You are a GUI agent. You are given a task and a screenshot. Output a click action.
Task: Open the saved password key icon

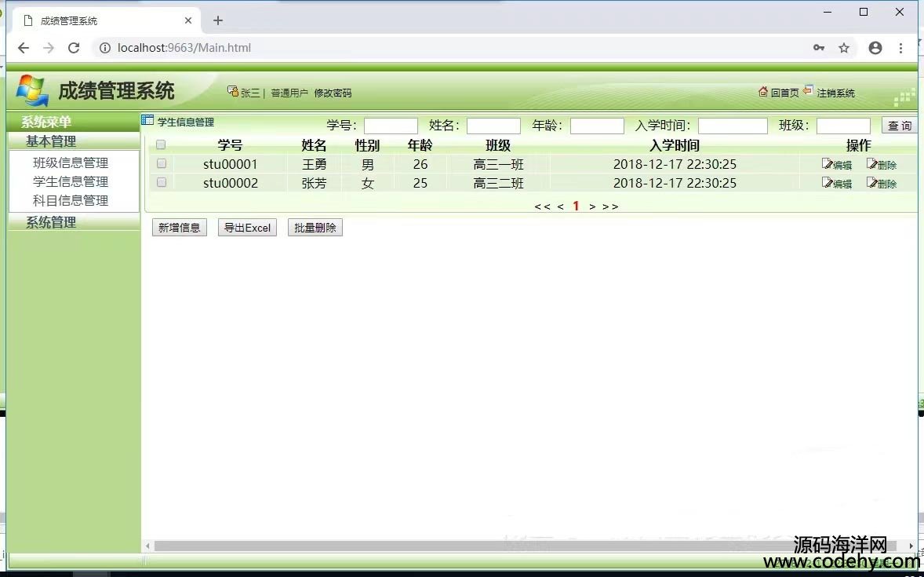[819, 48]
